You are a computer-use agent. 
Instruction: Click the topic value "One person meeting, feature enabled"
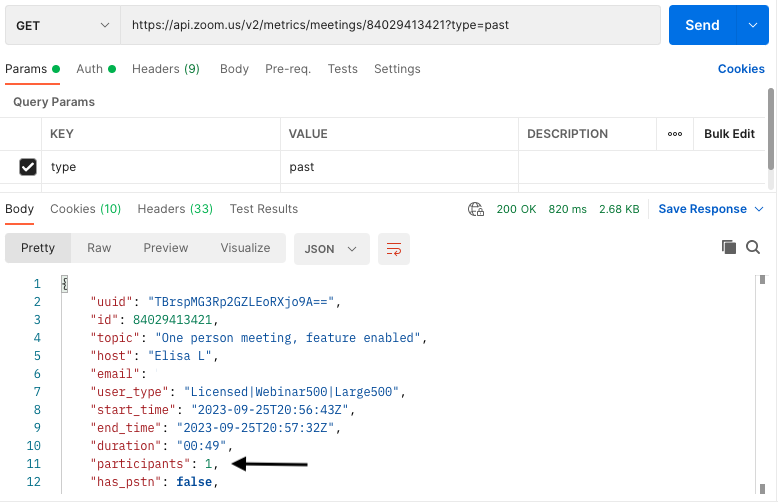pos(288,338)
